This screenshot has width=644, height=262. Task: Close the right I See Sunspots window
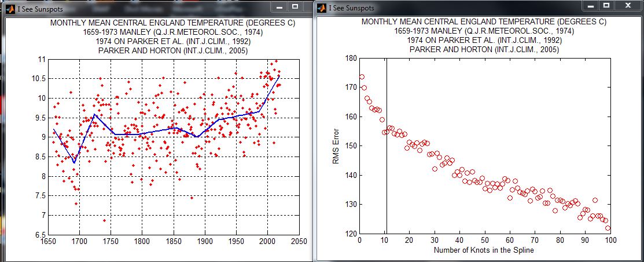point(628,5)
